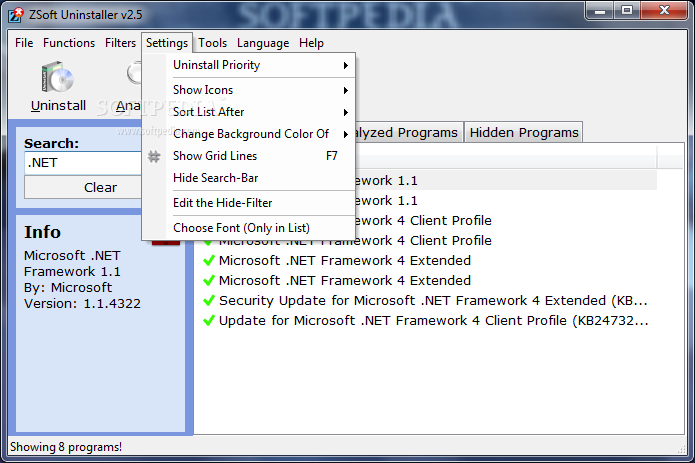This screenshot has height=463, width=695.
Task: Click the Uninstall toolbar label
Action: (58, 106)
